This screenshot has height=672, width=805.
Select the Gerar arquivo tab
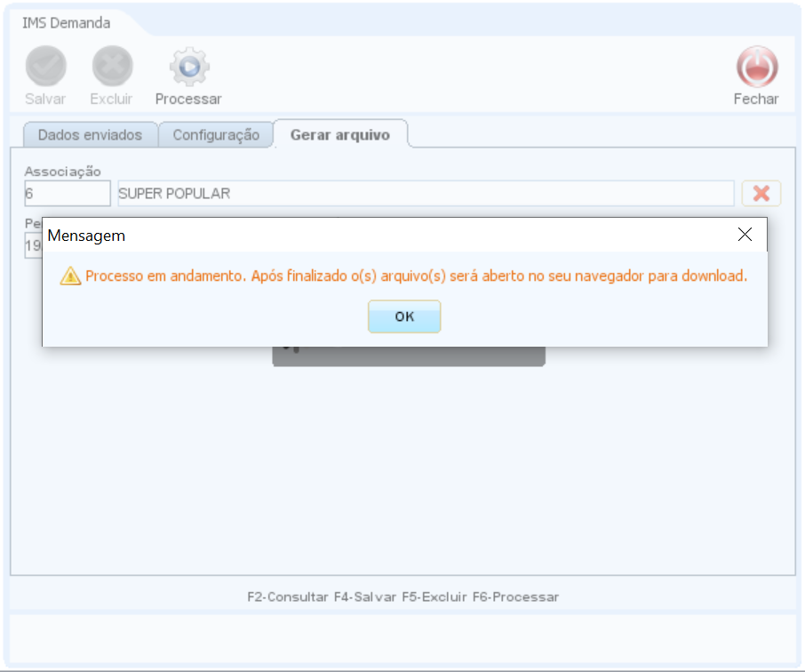coord(339,135)
